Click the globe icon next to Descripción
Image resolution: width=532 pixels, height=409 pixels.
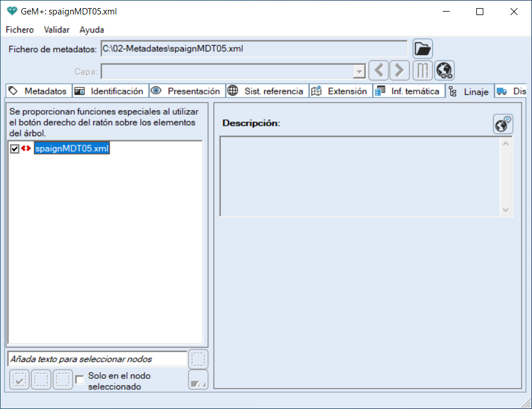[x=502, y=124]
